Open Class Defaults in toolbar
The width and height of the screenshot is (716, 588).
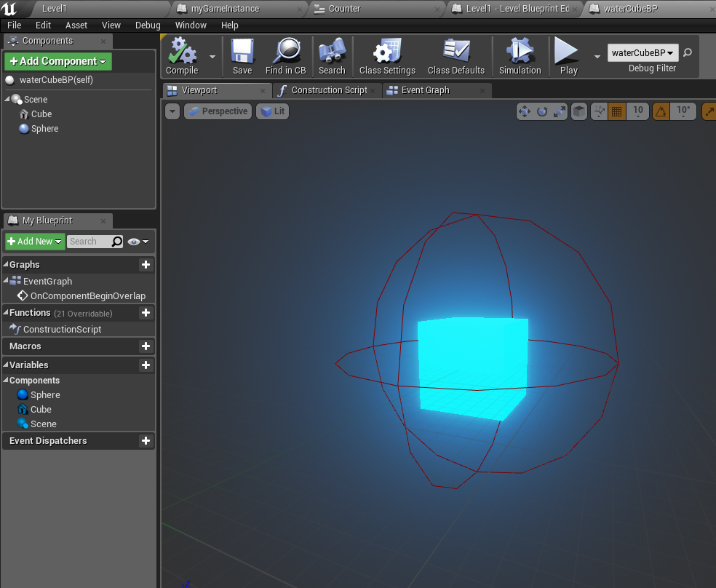coord(456,53)
